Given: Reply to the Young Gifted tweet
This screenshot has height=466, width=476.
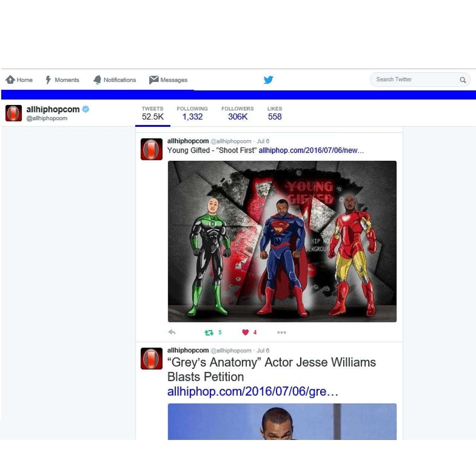Looking at the screenshot, I should coord(172,332).
